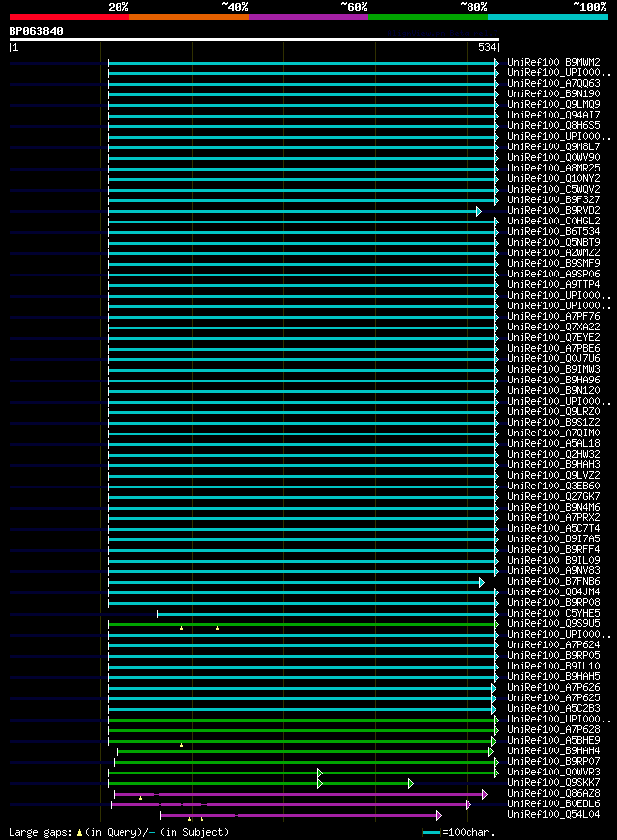Viewport: 617px width, 840px height.
Task: Select the UniRef100_Q0WV90 label
Action: point(553,158)
